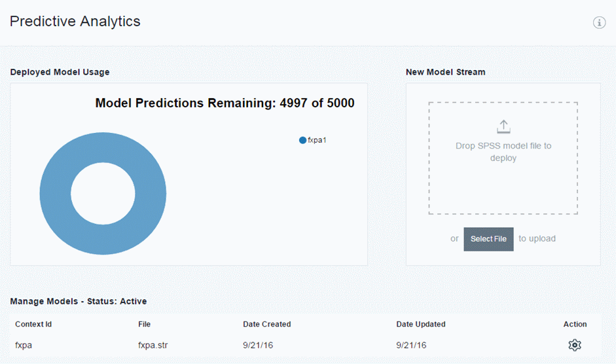Click the fxpa1 legend label
Screen dimensions: 616x364
point(317,140)
